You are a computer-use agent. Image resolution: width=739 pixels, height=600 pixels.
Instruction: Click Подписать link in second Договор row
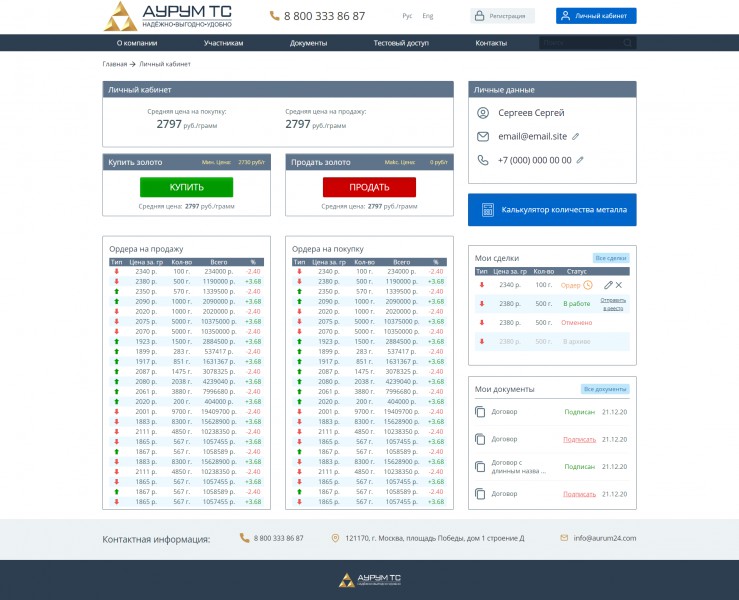point(580,439)
